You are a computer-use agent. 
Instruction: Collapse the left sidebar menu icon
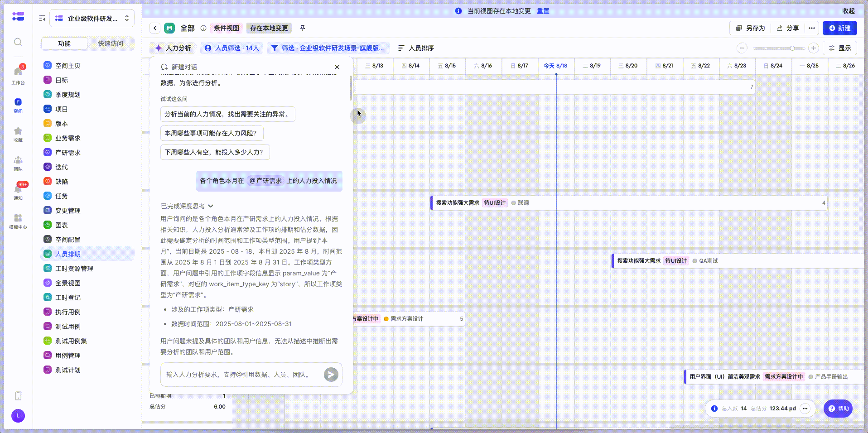coord(42,19)
